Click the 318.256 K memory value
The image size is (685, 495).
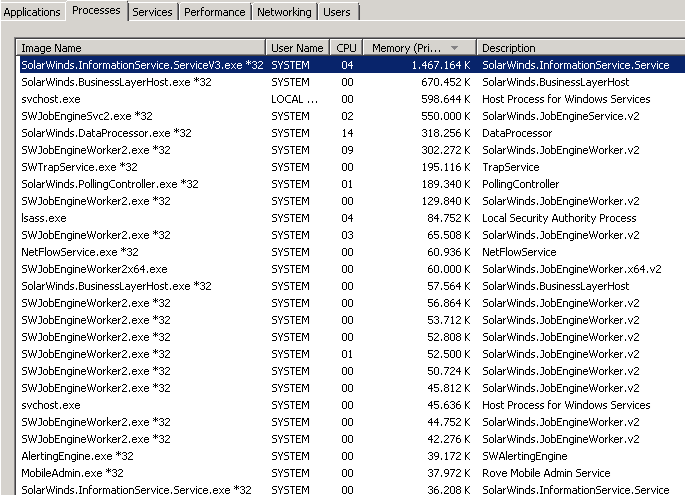pyautogui.click(x=446, y=133)
